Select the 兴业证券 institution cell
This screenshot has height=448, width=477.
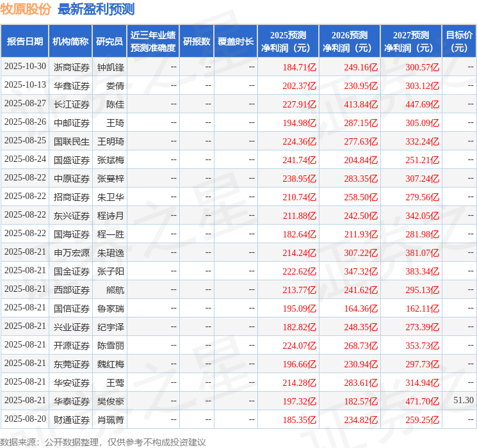click(72, 327)
